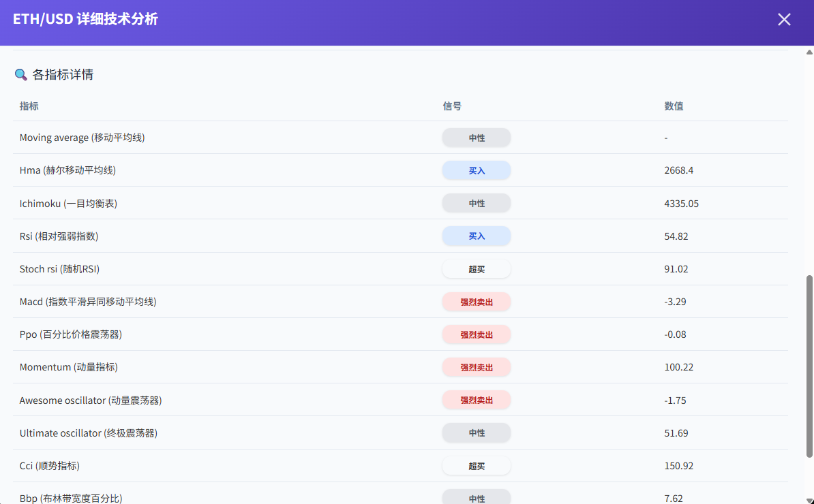Select the Awesome oscillator (动量震荡器) label
This screenshot has width=814, height=504.
(x=91, y=400)
